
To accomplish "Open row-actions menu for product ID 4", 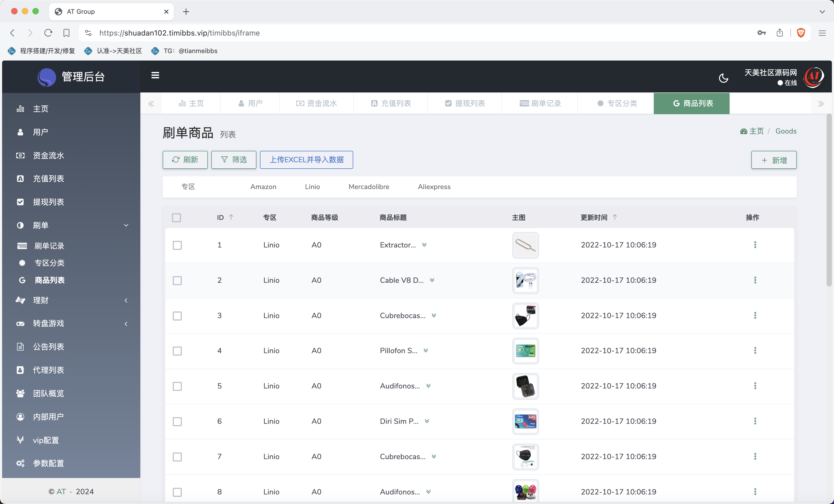I will coord(755,351).
